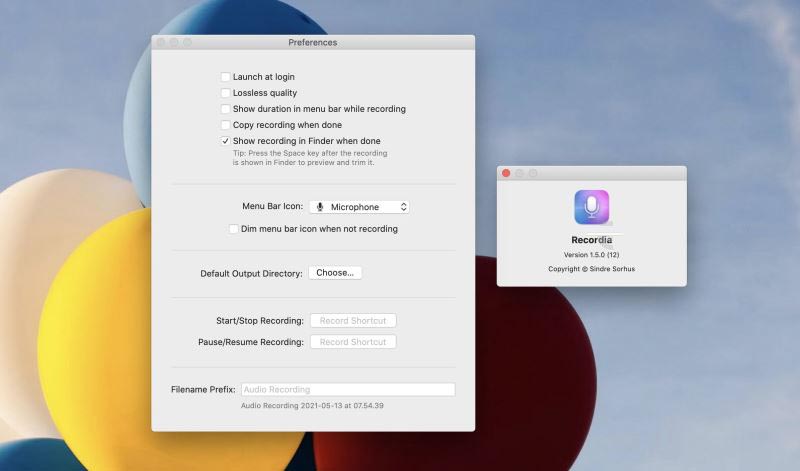Viewport: 800px width, 471px height.
Task: Click the Start/Stop Recording label
Action: pyautogui.click(x=260, y=321)
